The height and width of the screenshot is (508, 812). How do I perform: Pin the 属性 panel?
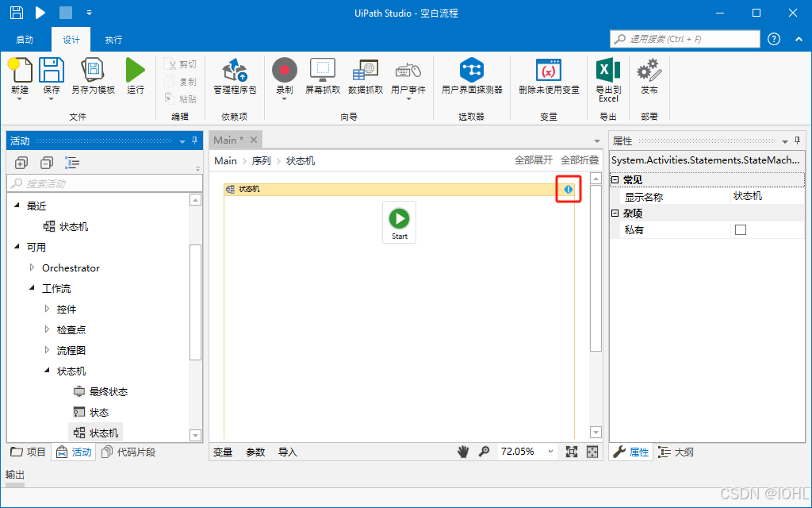(x=797, y=140)
